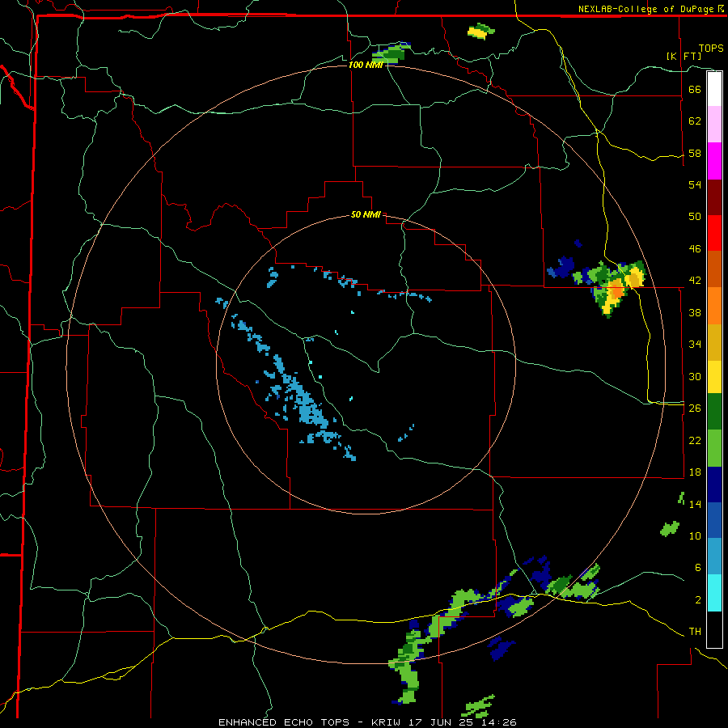Click the 30 legend value
The width and height of the screenshot is (728, 728).
695,376
